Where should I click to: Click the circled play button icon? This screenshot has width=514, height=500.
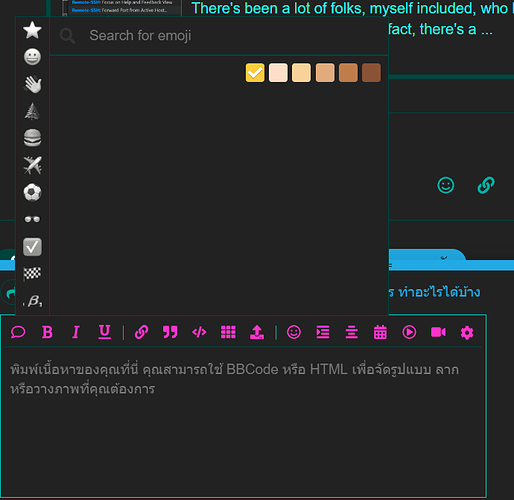pyautogui.click(x=409, y=332)
